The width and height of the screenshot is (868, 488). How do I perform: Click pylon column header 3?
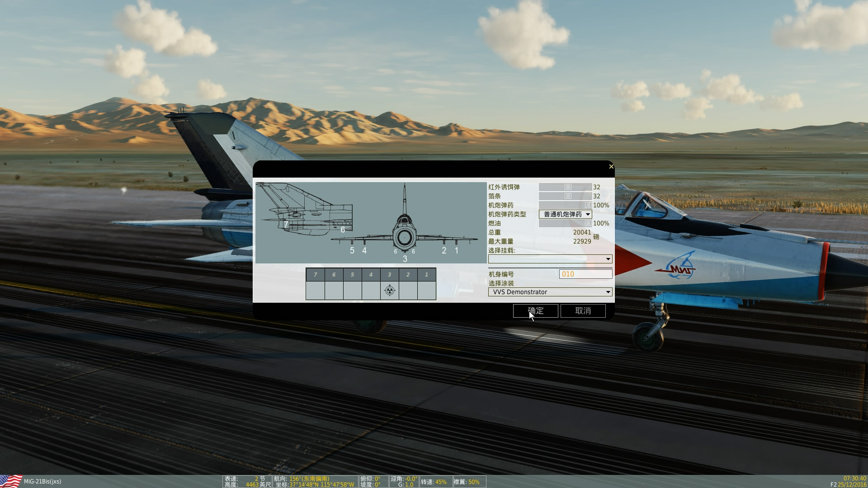click(389, 274)
